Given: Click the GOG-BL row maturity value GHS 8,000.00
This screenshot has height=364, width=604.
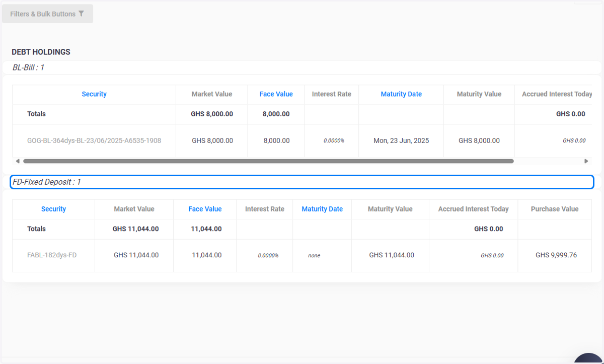Looking at the screenshot, I should tap(479, 141).
